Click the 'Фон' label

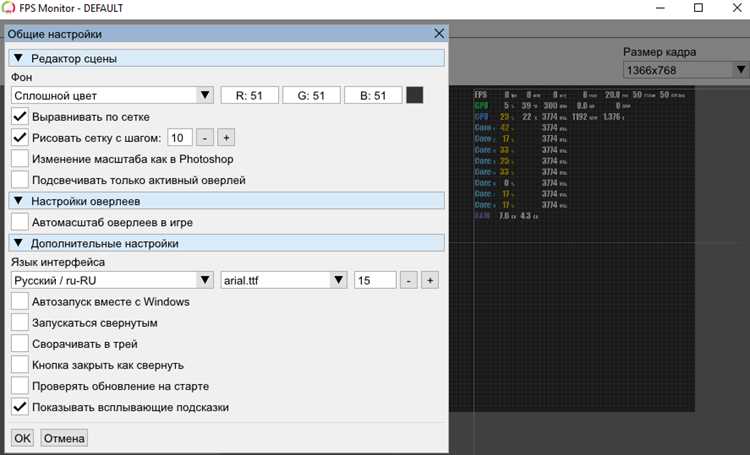click(x=22, y=77)
